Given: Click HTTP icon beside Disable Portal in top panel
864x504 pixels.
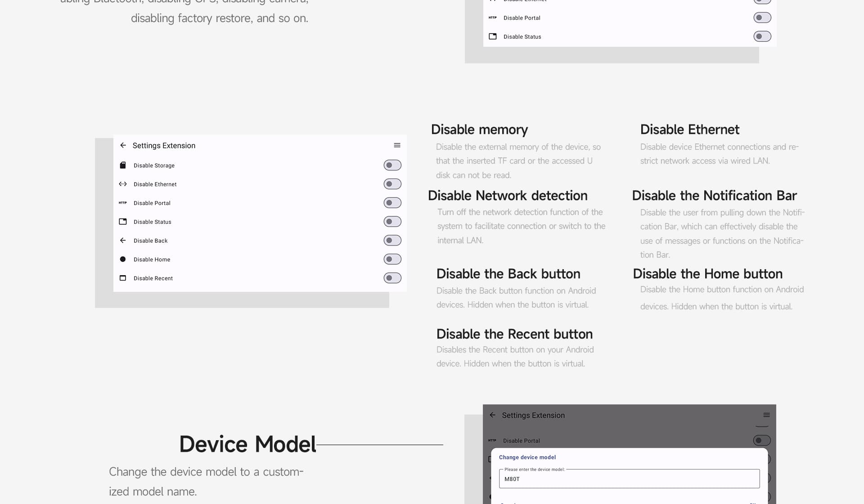Looking at the screenshot, I should pos(493,18).
